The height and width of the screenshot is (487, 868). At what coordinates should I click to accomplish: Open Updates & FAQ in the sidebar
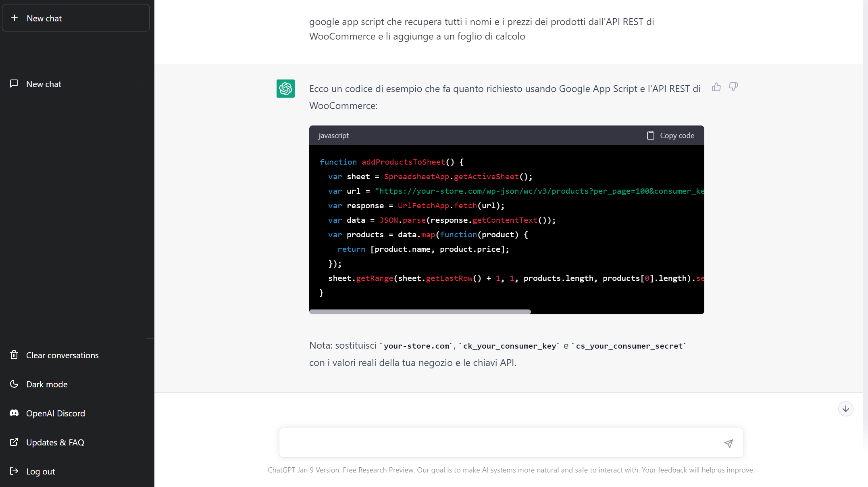tap(55, 442)
